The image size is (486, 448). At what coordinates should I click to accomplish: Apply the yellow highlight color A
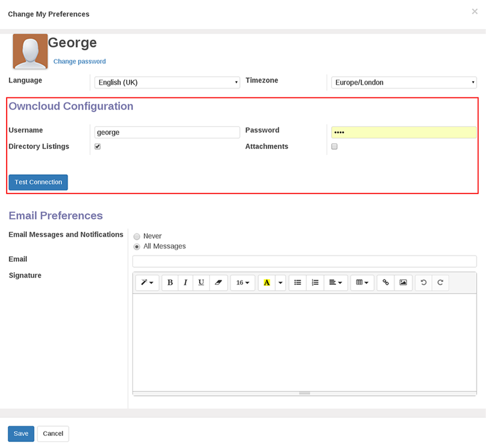(x=267, y=283)
